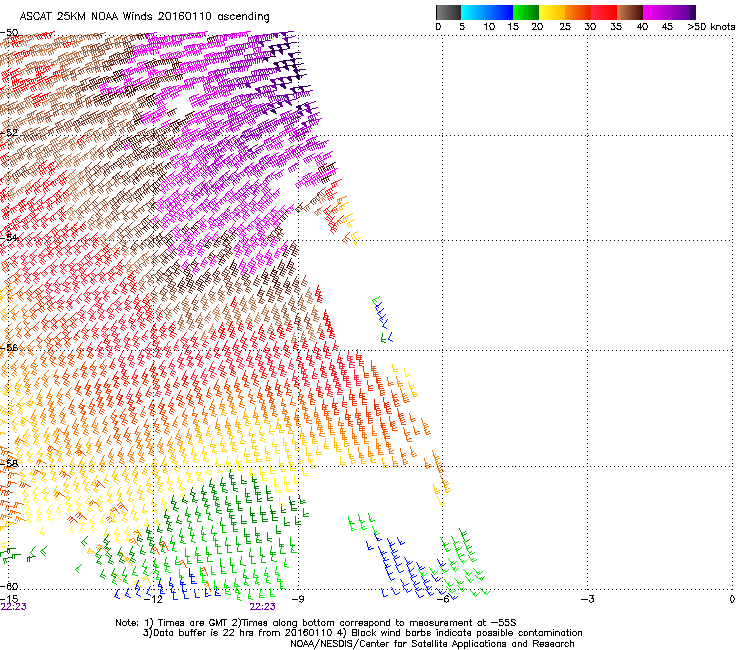Click the '5' legend tick label

[462, 27]
